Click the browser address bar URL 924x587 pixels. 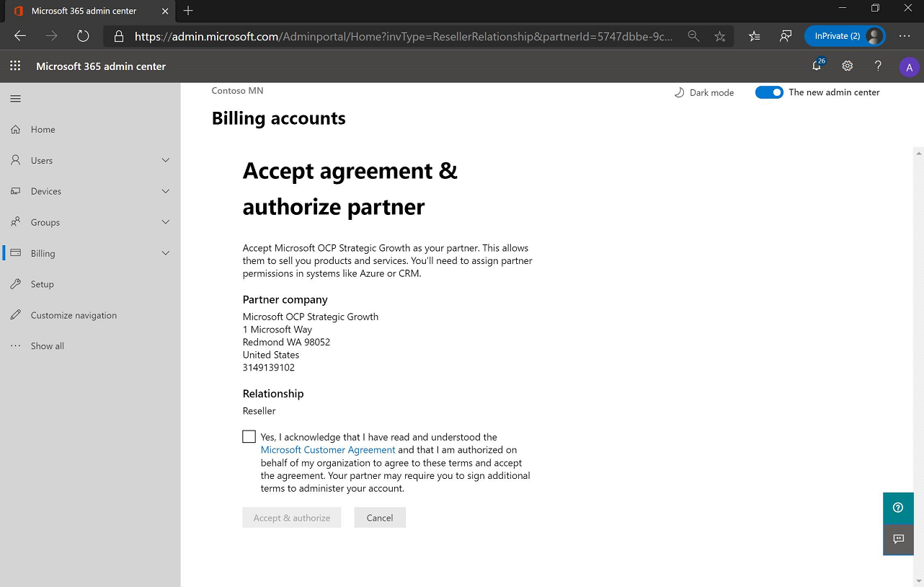pyautogui.click(x=404, y=36)
